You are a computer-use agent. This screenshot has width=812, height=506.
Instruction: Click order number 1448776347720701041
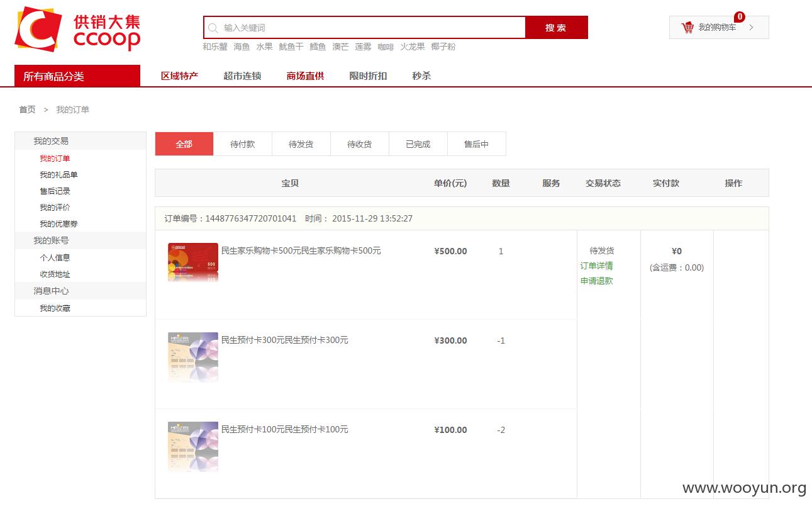(251, 219)
